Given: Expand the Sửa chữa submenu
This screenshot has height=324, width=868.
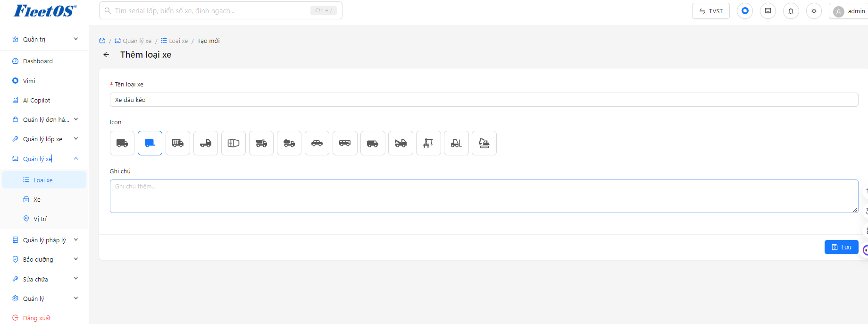Looking at the screenshot, I should pyautogui.click(x=44, y=279).
